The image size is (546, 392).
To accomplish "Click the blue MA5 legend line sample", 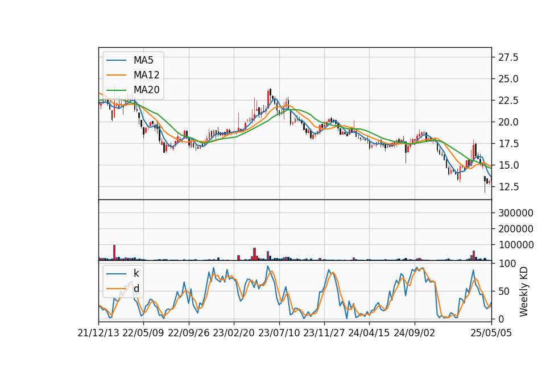I will tap(116, 60).
